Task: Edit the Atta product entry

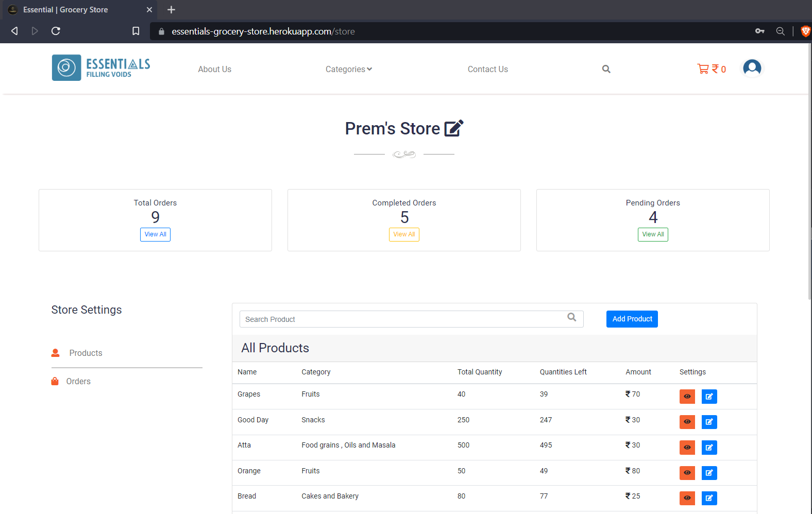Action: tap(709, 448)
